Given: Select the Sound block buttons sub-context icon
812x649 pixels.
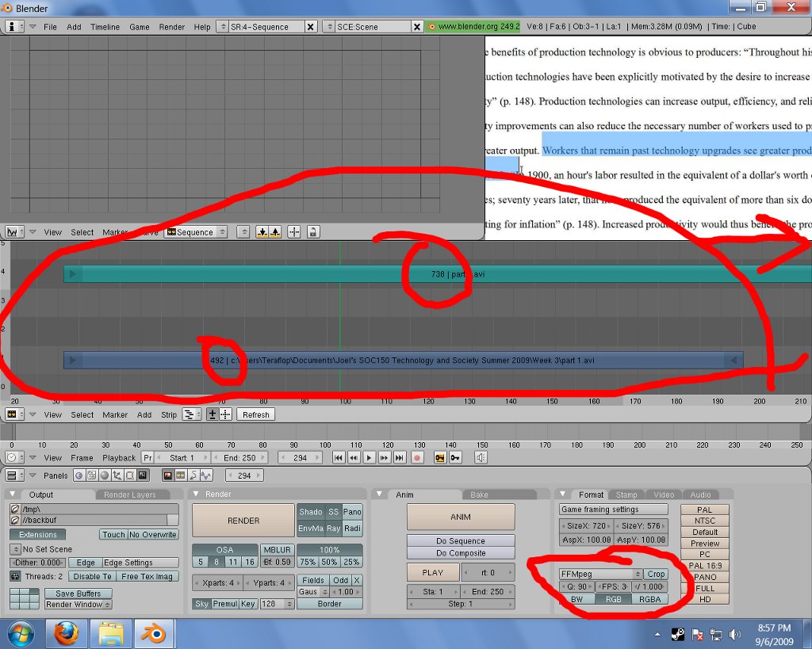Looking at the screenshot, I should (206, 475).
